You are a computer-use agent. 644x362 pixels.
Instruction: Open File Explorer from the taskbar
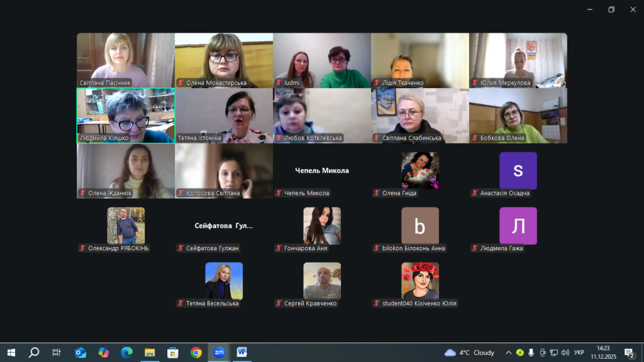pos(150,353)
